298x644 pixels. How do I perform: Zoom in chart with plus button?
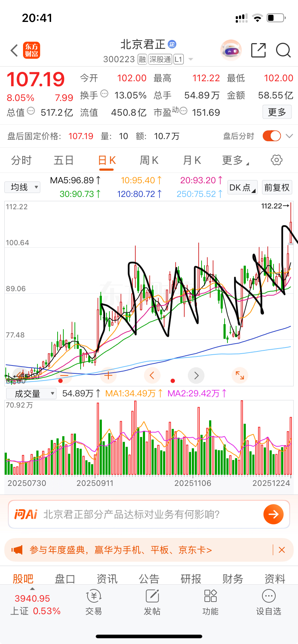coord(108,376)
